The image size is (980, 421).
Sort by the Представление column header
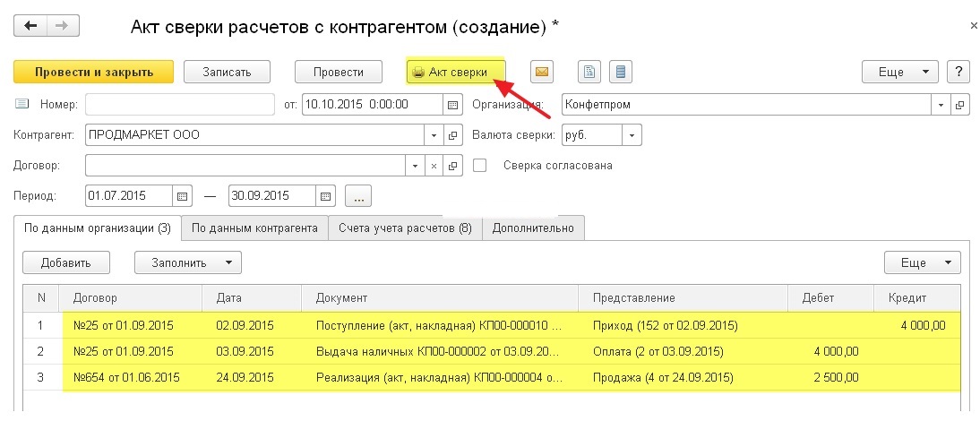683,298
